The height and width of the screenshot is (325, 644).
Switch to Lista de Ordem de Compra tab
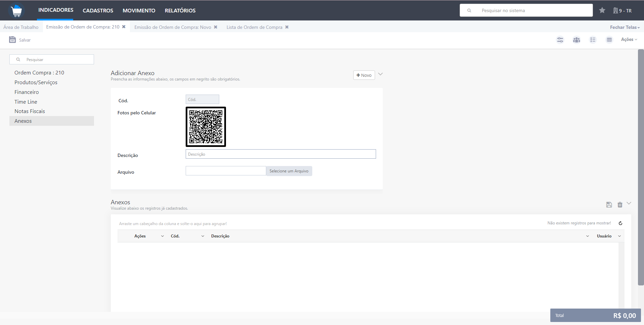[x=254, y=27]
